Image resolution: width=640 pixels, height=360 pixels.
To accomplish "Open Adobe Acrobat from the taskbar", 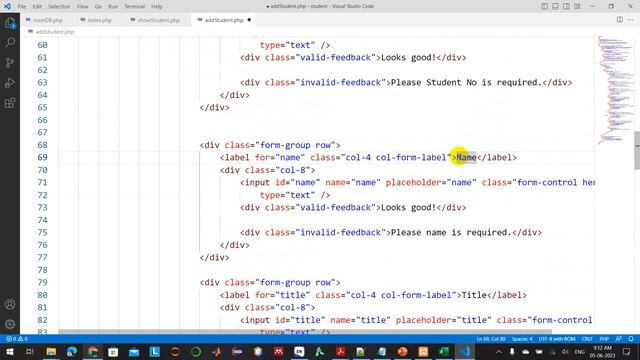I will [x=340, y=352].
